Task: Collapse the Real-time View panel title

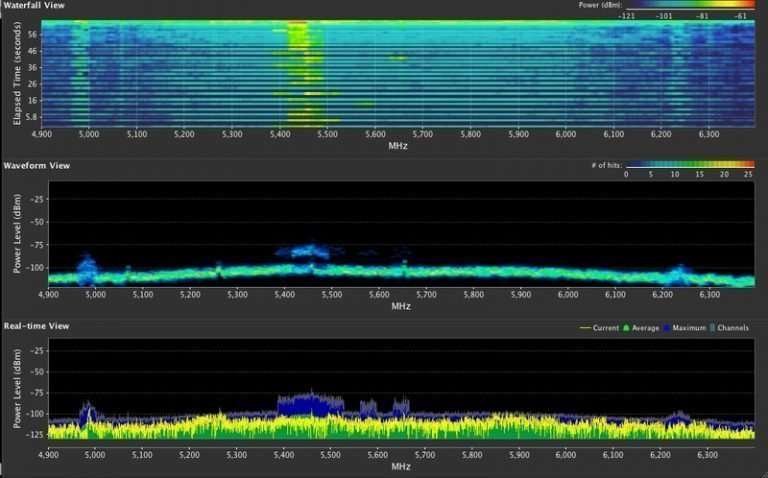Action: coord(36,326)
